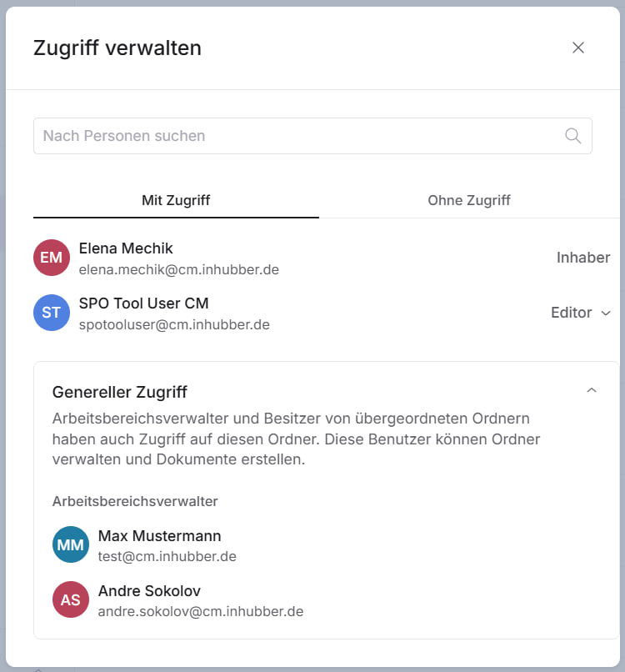Click email elena.mechik@cm.inhubber.de
The height and width of the screenshot is (672, 625).
[x=178, y=269]
